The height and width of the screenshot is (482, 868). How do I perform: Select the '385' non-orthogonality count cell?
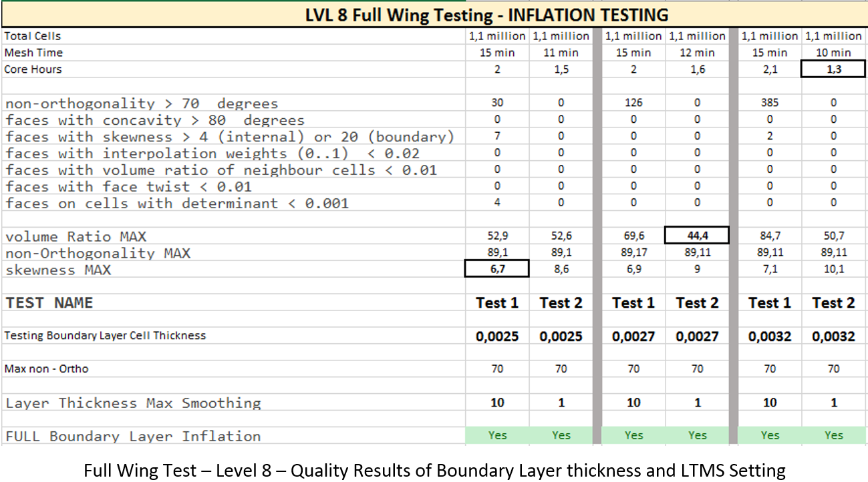[770, 103]
